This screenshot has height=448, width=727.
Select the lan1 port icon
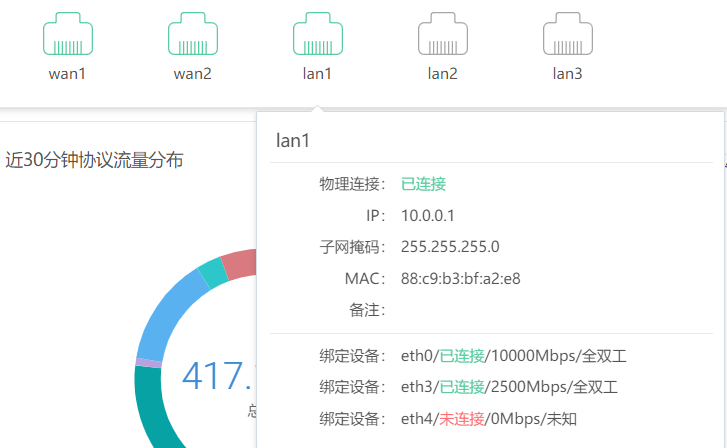tap(318, 34)
